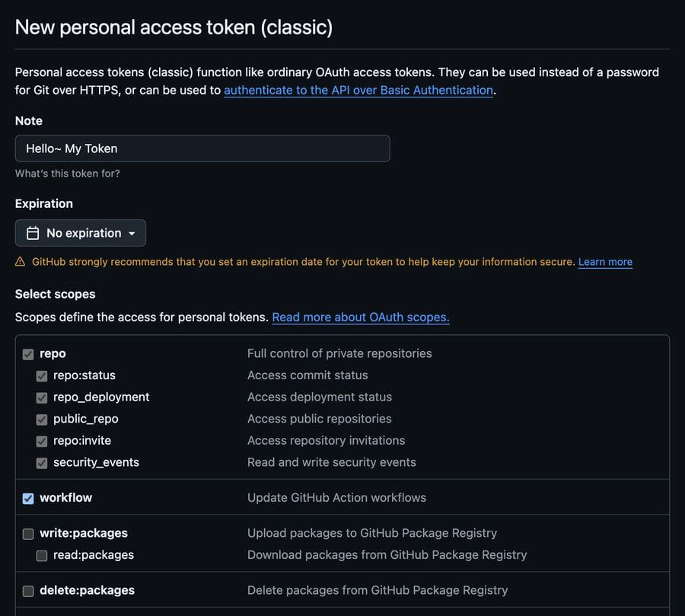This screenshot has height=616, width=685.
Task: Click 'New personal access token (classic)' heading
Action: (174, 27)
